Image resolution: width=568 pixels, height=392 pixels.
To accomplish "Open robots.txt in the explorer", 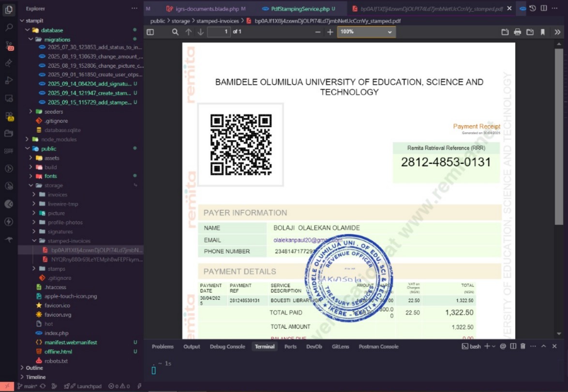I will 56,361.
